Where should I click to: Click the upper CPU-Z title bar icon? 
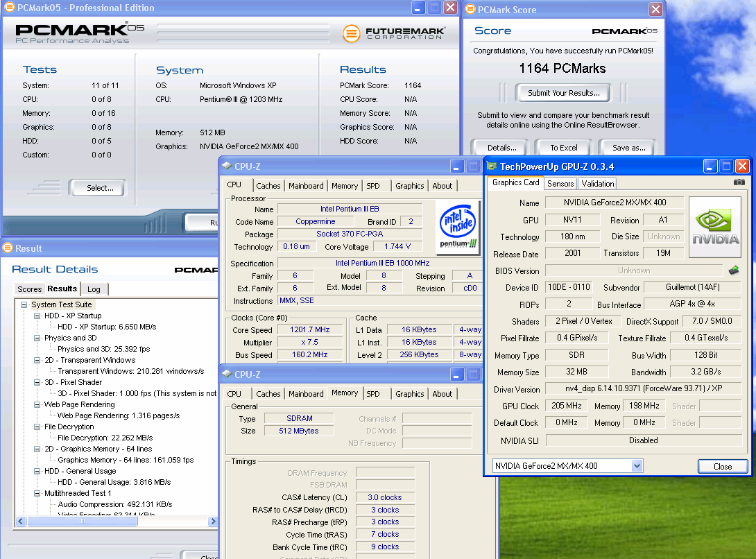coord(227,166)
